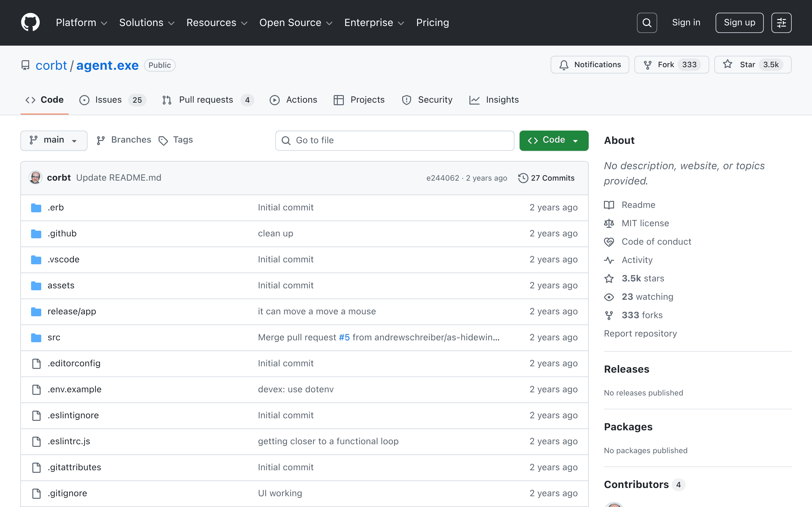Star the agent.exe repository
This screenshot has width=812, height=507.
tap(753, 65)
